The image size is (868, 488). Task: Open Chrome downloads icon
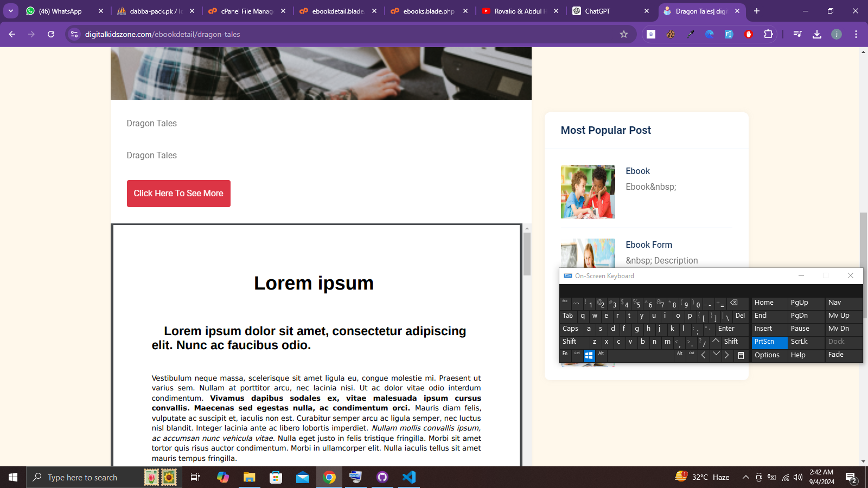coord(817,34)
